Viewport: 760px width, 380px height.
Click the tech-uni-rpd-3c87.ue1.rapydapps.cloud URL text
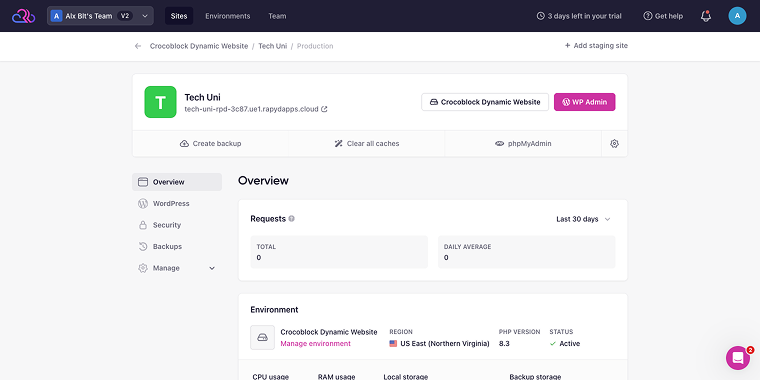pos(252,109)
